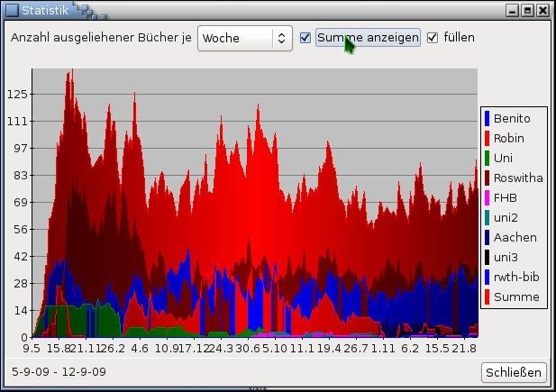Click the 15.8 x-axis date label

(x=59, y=349)
